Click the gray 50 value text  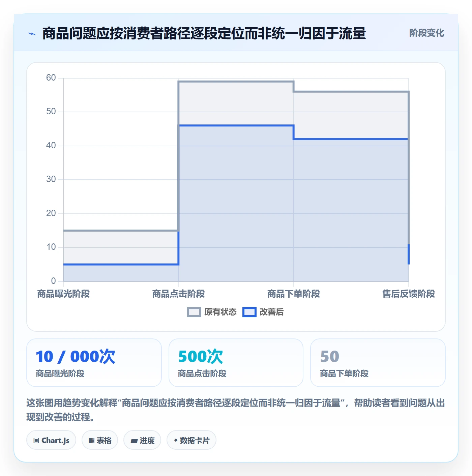(x=329, y=357)
